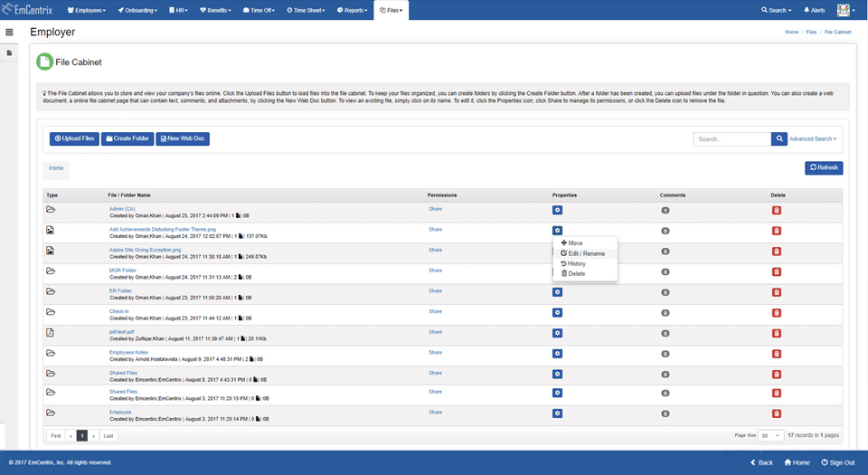Open properties gear for Employees Notes

557,354
